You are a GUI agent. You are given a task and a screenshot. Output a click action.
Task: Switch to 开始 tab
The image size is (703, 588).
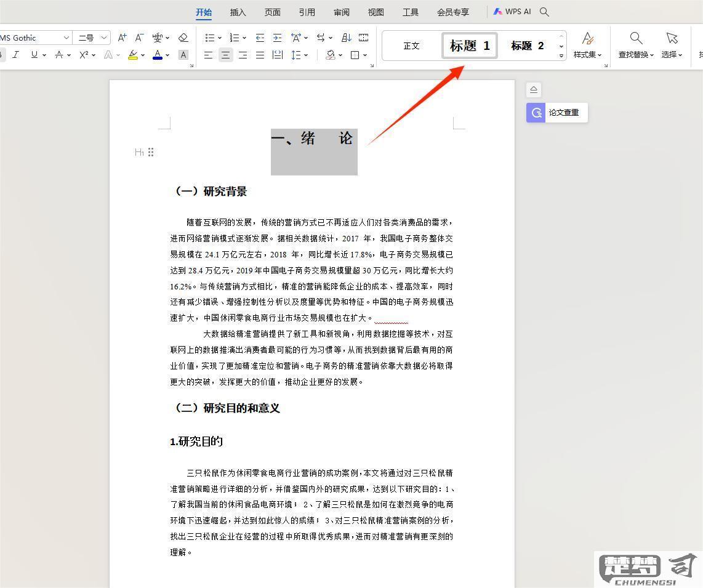point(204,12)
